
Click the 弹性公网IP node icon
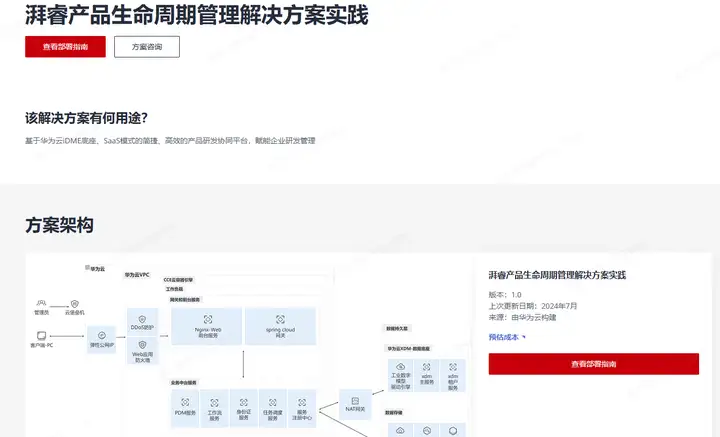102,336
